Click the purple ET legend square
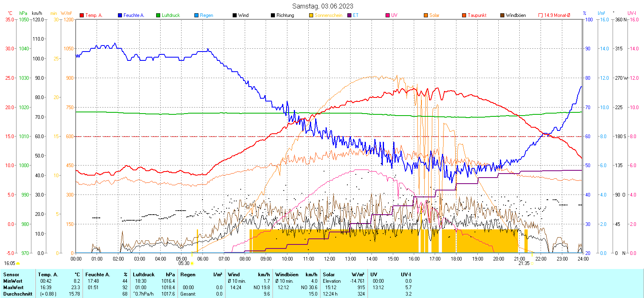This screenshot has height=298, width=644. point(349,15)
